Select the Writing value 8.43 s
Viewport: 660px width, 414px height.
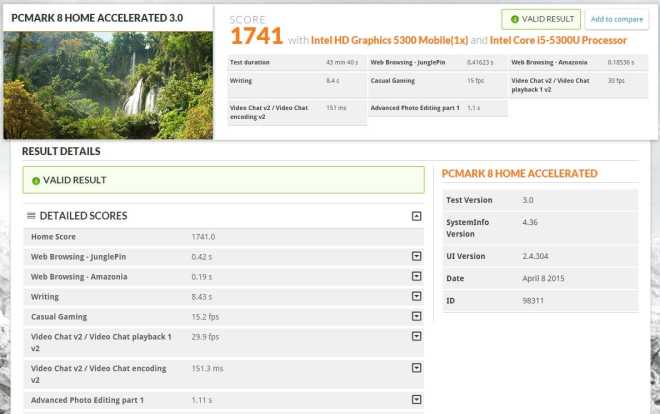[x=202, y=297]
